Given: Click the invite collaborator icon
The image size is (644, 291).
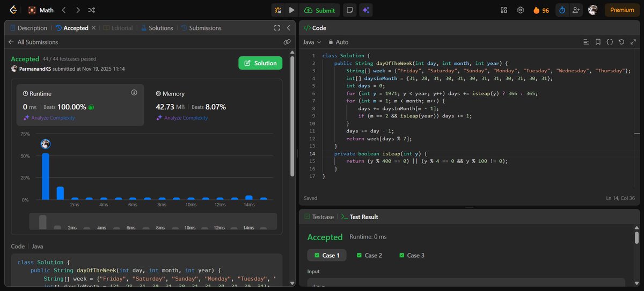Looking at the screenshot, I should 576,10.
